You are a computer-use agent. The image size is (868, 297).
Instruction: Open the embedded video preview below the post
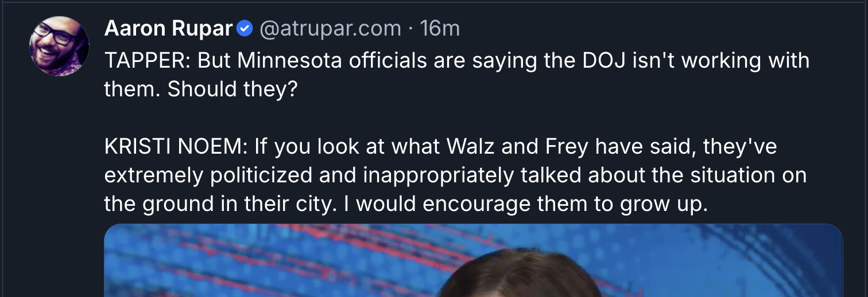(x=473, y=260)
